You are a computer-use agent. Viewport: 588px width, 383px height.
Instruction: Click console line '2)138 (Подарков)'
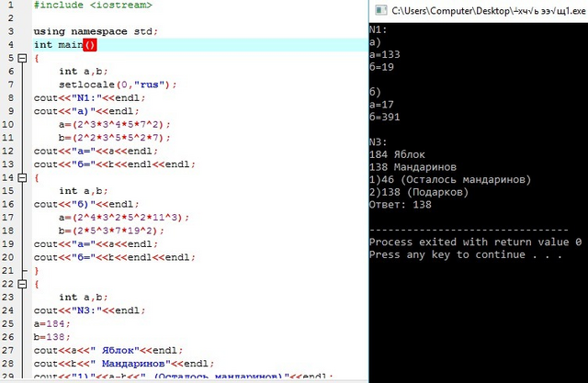click(x=419, y=192)
